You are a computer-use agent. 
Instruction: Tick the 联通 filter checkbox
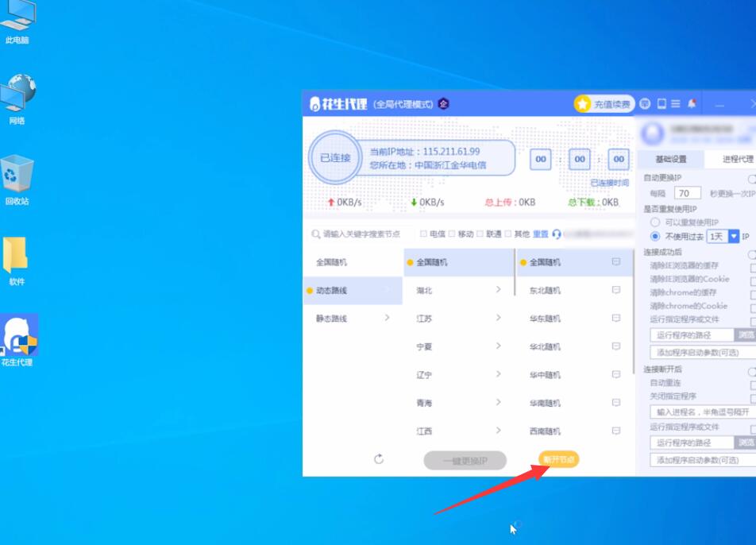480,234
